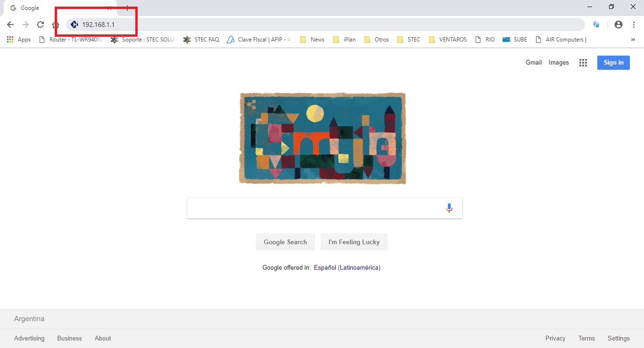This screenshot has width=644, height=348.
Task: Select the Google browser tab
Action: (60, 8)
